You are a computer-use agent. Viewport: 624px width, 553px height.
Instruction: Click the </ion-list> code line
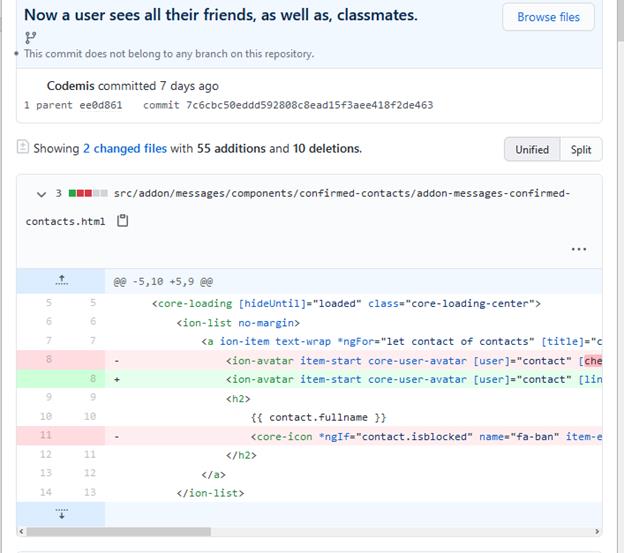point(210,493)
